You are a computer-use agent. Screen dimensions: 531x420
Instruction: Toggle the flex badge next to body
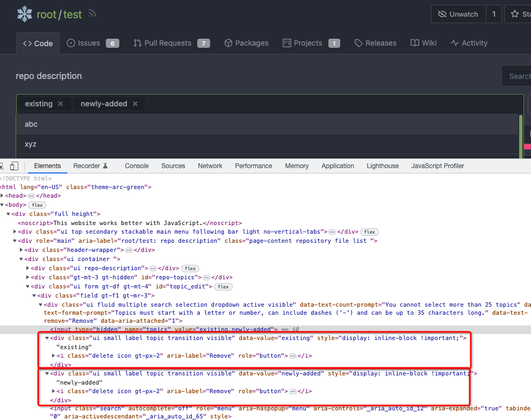pos(37,205)
